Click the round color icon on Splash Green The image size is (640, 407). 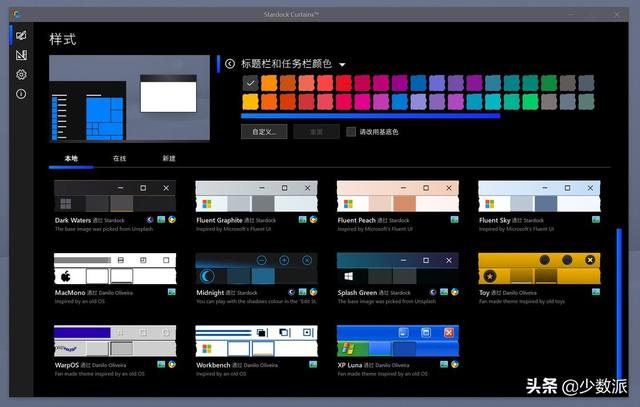point(455,292)
